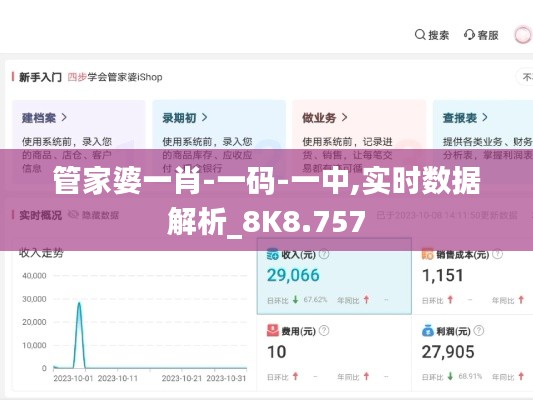Click the sales cost (销售成本) icon
Image resolution: width=533 pixels, height=400 pixels.
pyautogui.click(x=427, y=254)
